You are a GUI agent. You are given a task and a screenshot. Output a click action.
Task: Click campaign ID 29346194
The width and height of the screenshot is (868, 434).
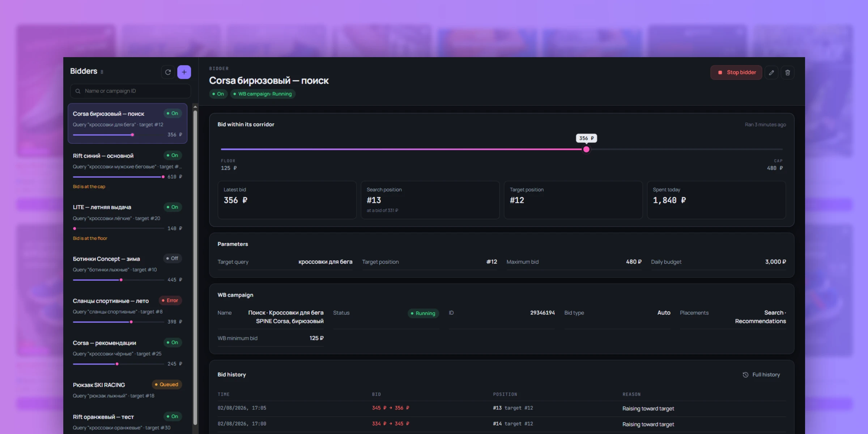coord(542,313)
